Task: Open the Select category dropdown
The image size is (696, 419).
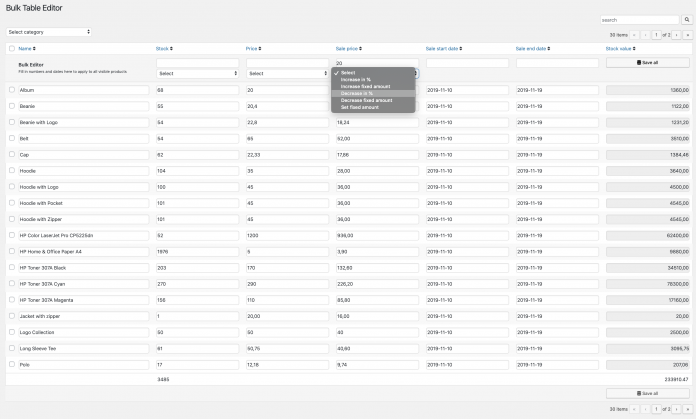Action: [x=49, y=32]
